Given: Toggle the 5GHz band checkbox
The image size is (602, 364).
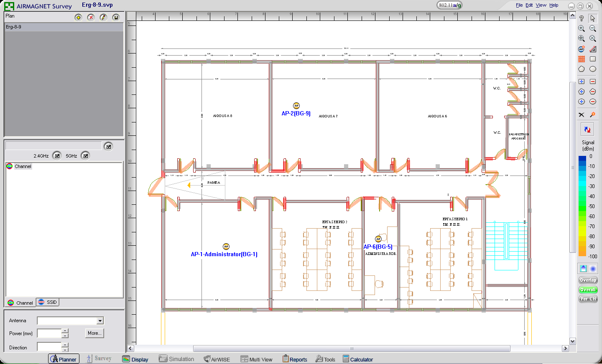Looking at the screenshot, I should tap(86, 156).
